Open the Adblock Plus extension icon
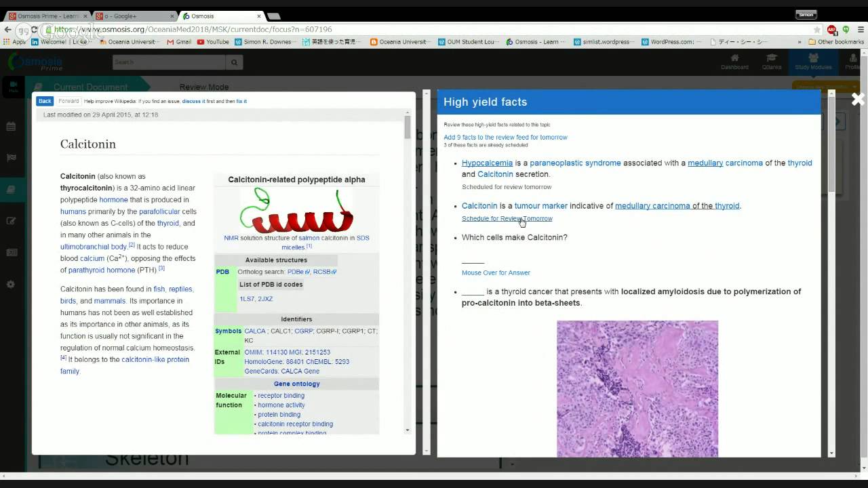 (832, 30)
